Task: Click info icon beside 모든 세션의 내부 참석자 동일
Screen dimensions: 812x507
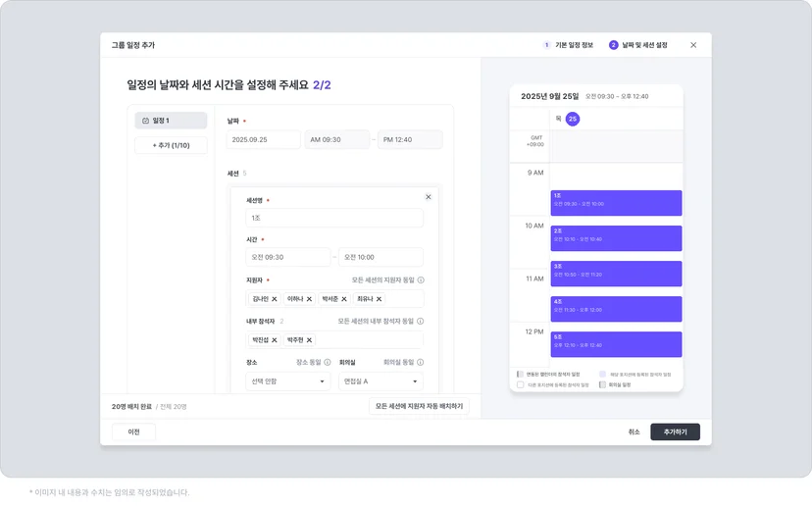Action: (420, 321)
